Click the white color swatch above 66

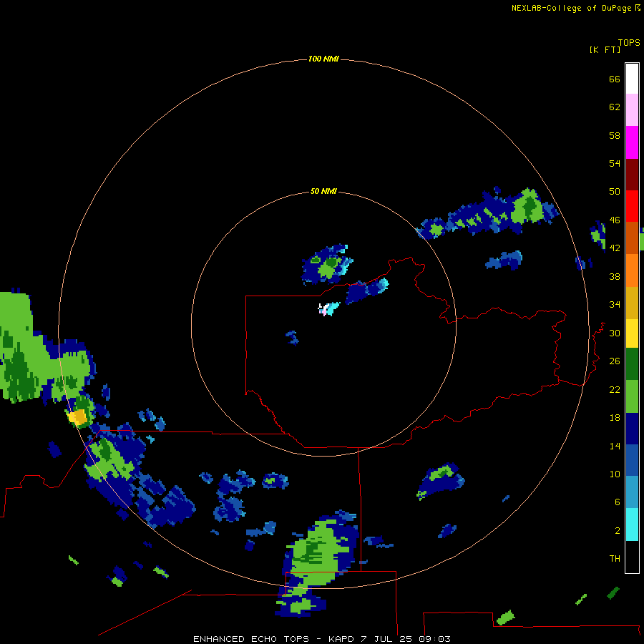coord(632,79)
